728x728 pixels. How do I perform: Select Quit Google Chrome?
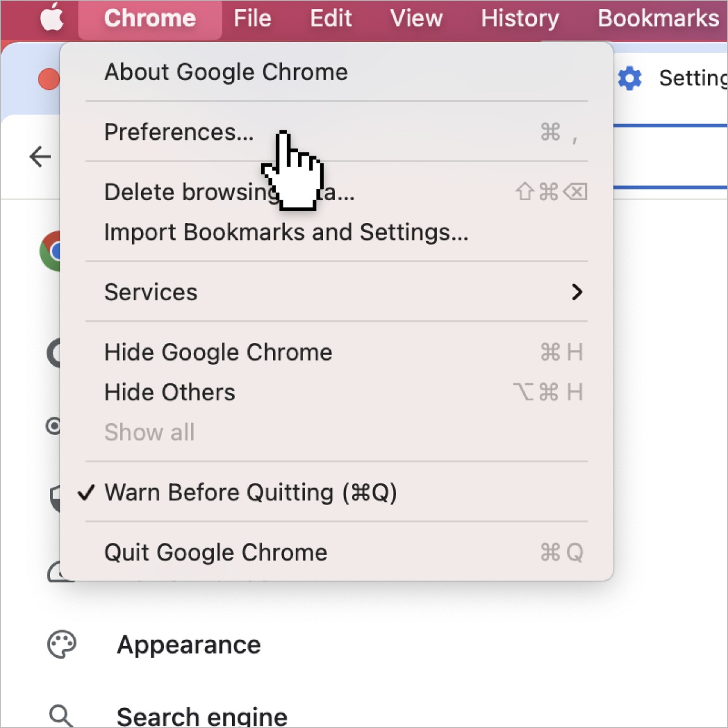(337, 552)
